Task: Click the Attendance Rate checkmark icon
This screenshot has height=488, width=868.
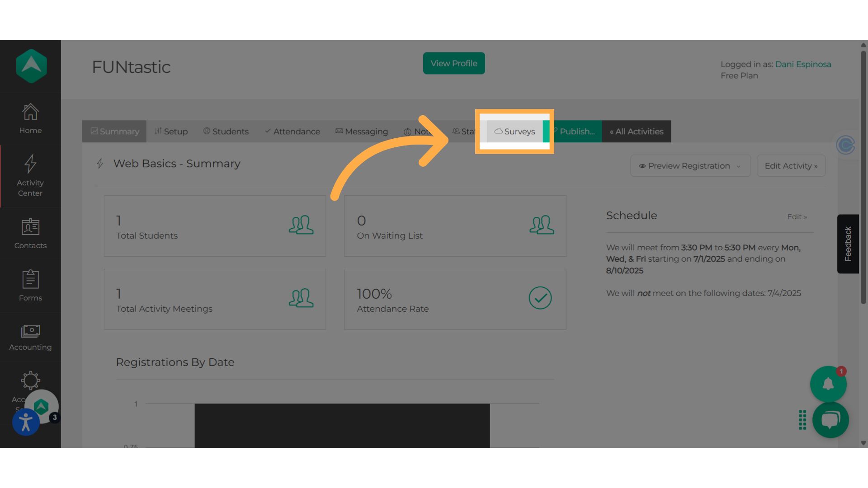Action: [540, 298]
